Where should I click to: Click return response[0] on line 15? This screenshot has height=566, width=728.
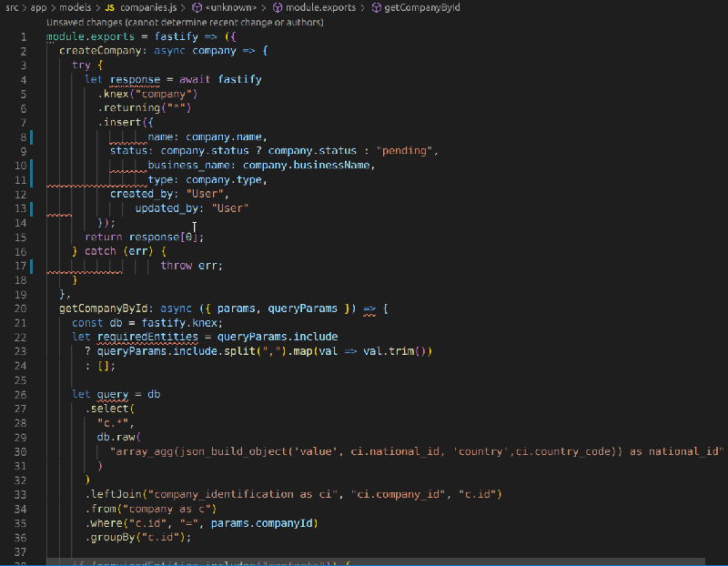coord(146,237)
